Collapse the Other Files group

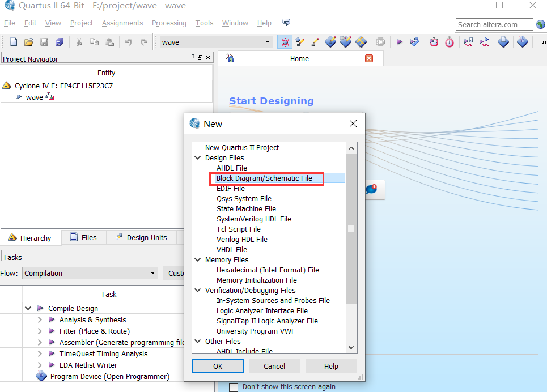pos(197,341)
